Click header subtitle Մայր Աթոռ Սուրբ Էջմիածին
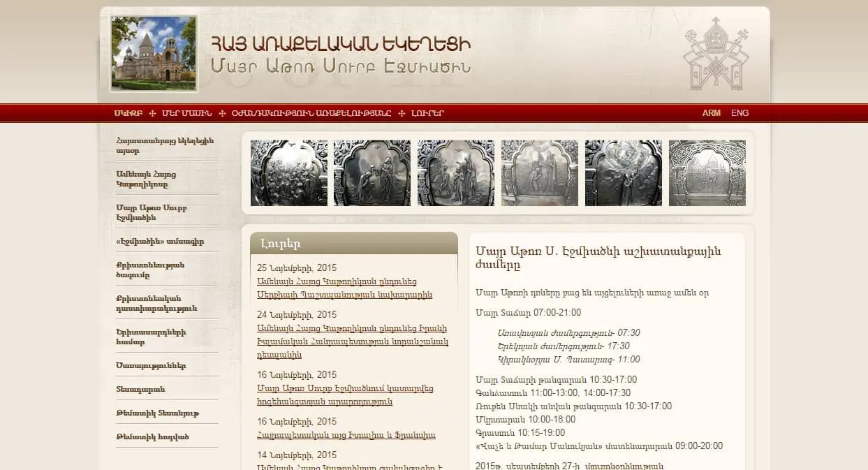The height and width of the screenshot is (470, 868). [x=341, y=67]
